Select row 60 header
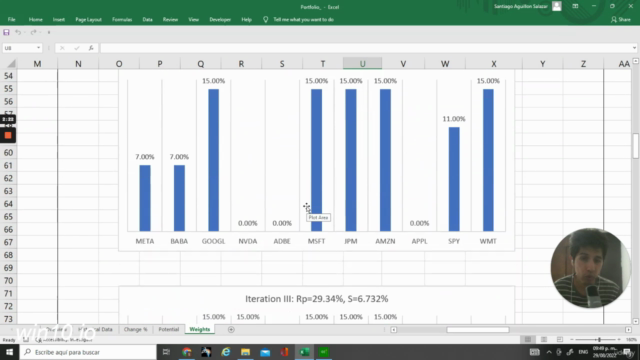Viewport: 640px width, 360px height. tap(8, 152)
